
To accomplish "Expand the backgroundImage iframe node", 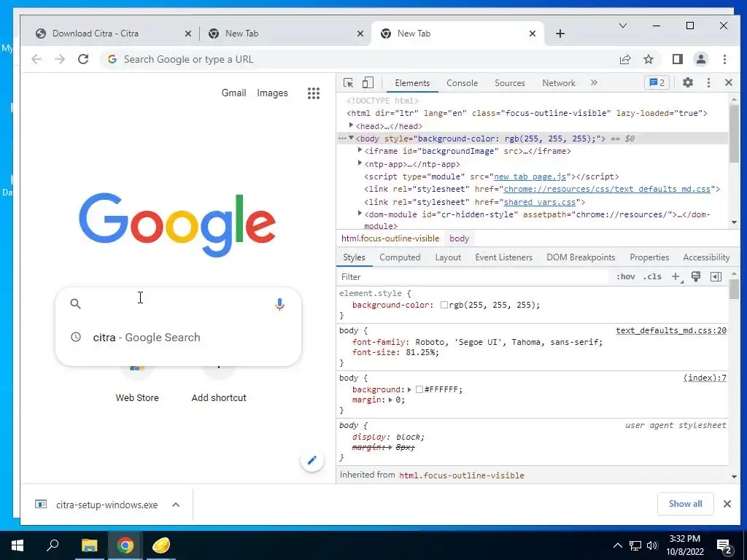I will [x=360, y=150].
